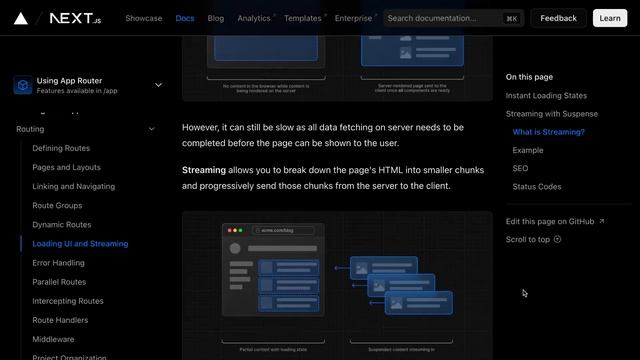Screen dimensions: 640x360
Task: Open the Docs nav item
Action: tap(185, 18)
